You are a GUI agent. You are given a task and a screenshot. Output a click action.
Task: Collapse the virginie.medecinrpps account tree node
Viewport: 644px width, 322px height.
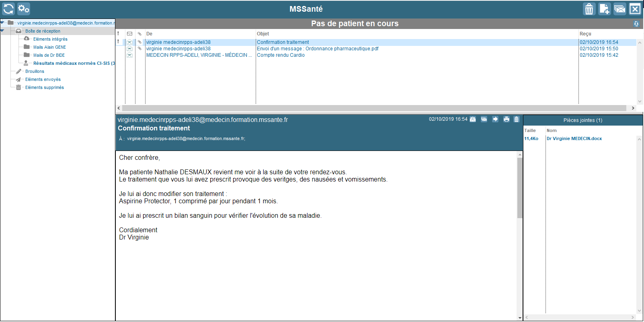[x=2, y=23]
